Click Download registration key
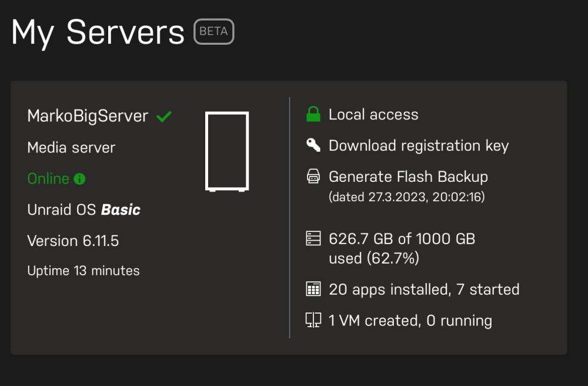This screenshot has width=588, height=386. coord(419,146)
